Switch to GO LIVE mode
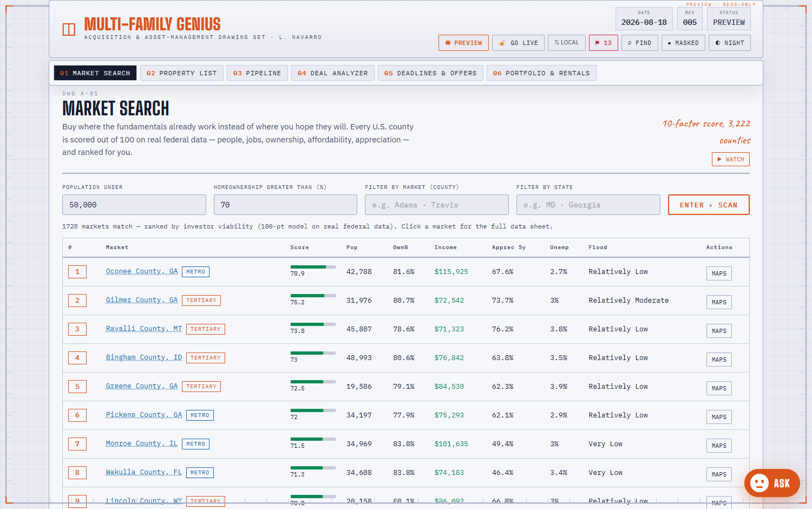 (518, 43)
